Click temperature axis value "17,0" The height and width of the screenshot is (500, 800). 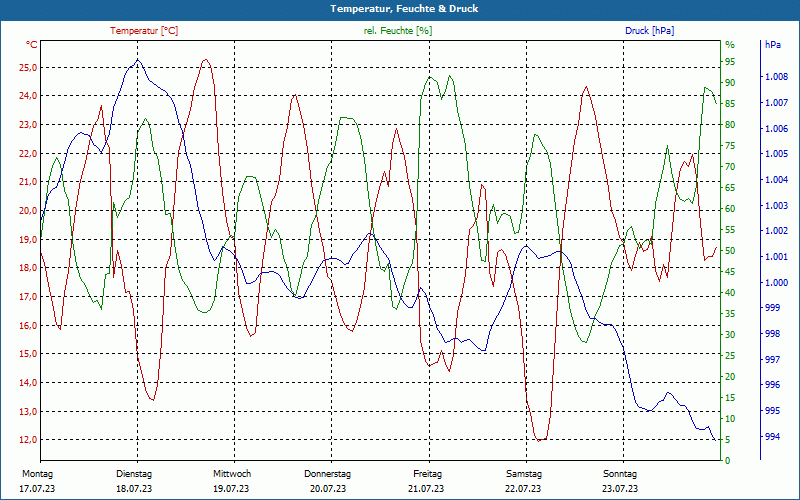coord(28,296)
